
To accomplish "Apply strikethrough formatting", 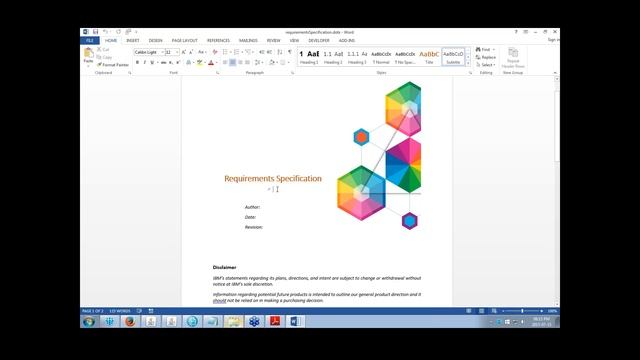I will [163, 62].
